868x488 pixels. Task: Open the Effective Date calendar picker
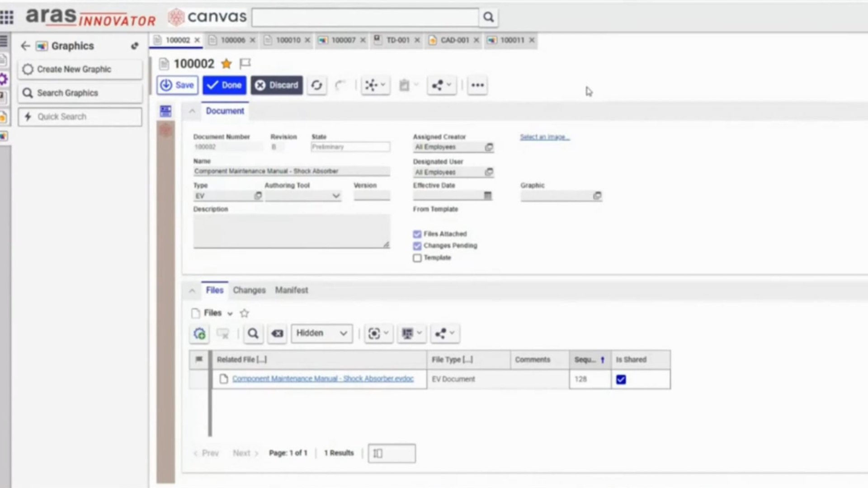tap(488, 196)
